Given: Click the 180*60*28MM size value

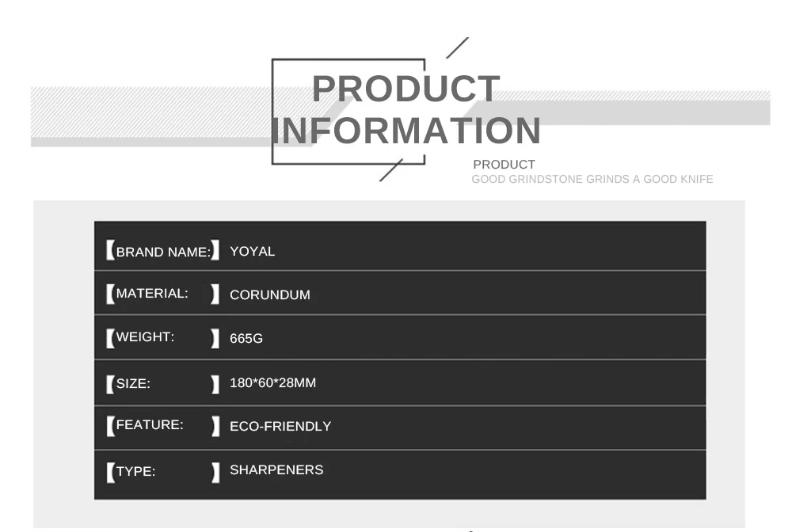Looking at the screenshot, I should click(272, 382).
